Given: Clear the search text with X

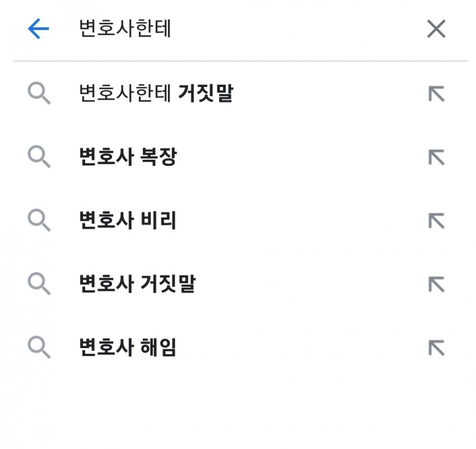Looking at the screenshot, I should point(436,29).
